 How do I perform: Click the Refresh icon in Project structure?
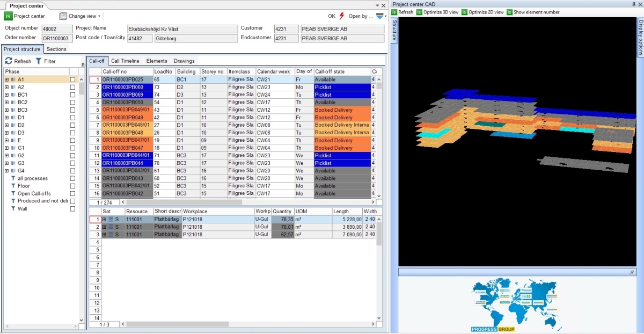tap(8, 61)
